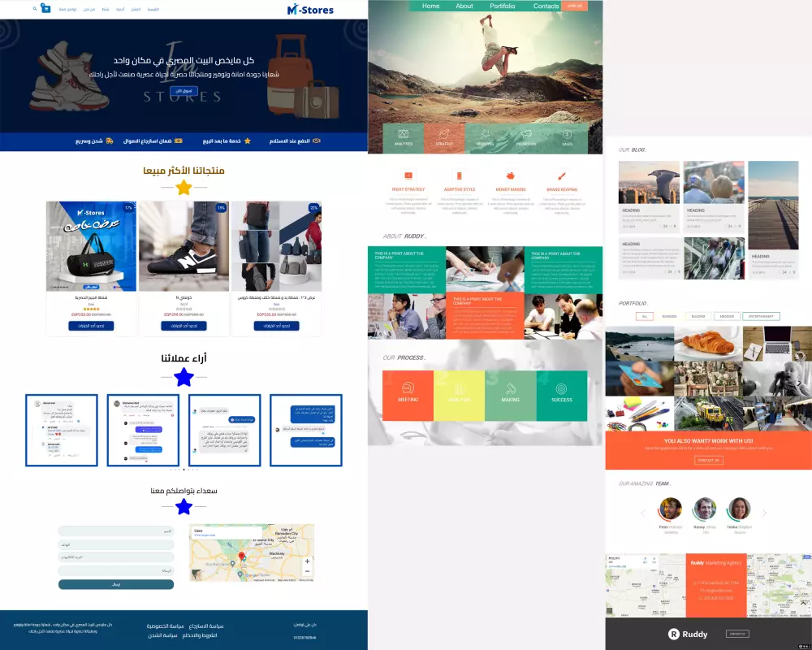
Task: Click Contact Us in the orange banner
Action: pyautogui.click(x=708, y=461)
